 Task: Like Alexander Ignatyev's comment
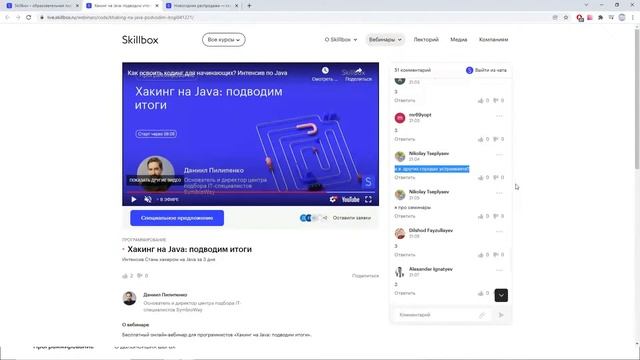pos(480,293)
